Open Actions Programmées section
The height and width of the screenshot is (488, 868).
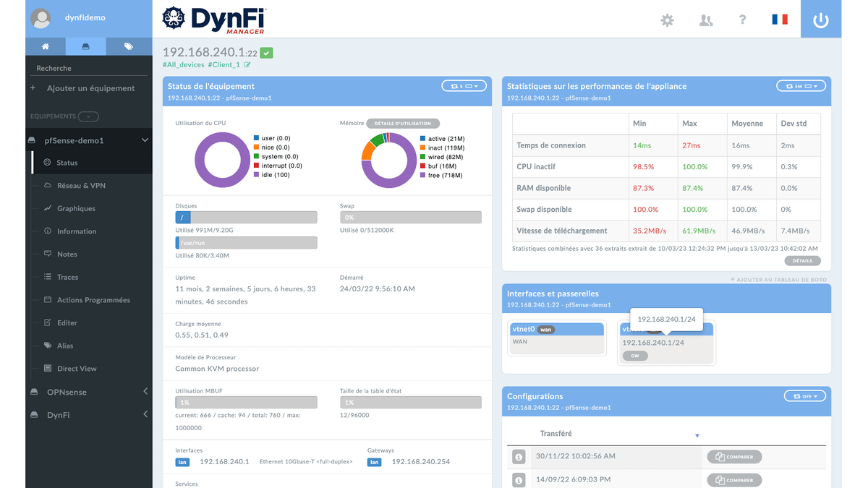[93, 300]
